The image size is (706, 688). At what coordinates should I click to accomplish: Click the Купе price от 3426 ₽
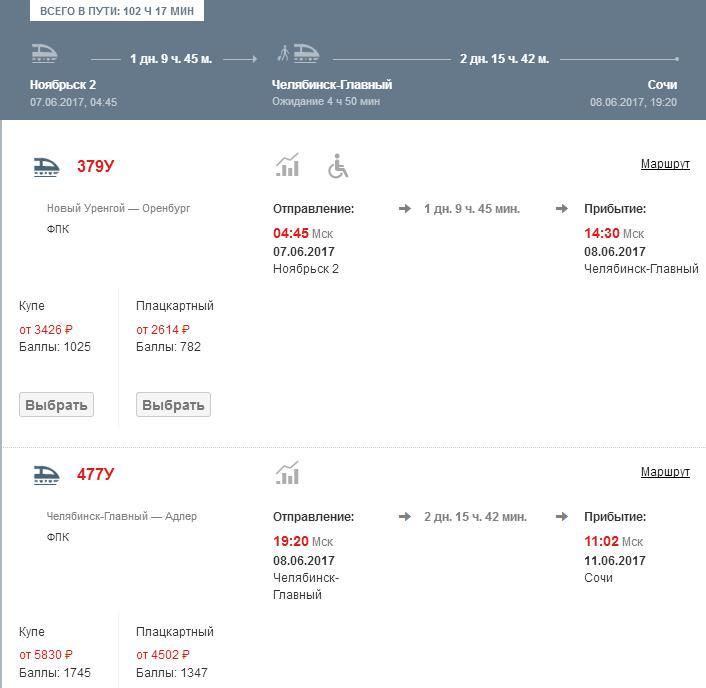tap(46, 329)
